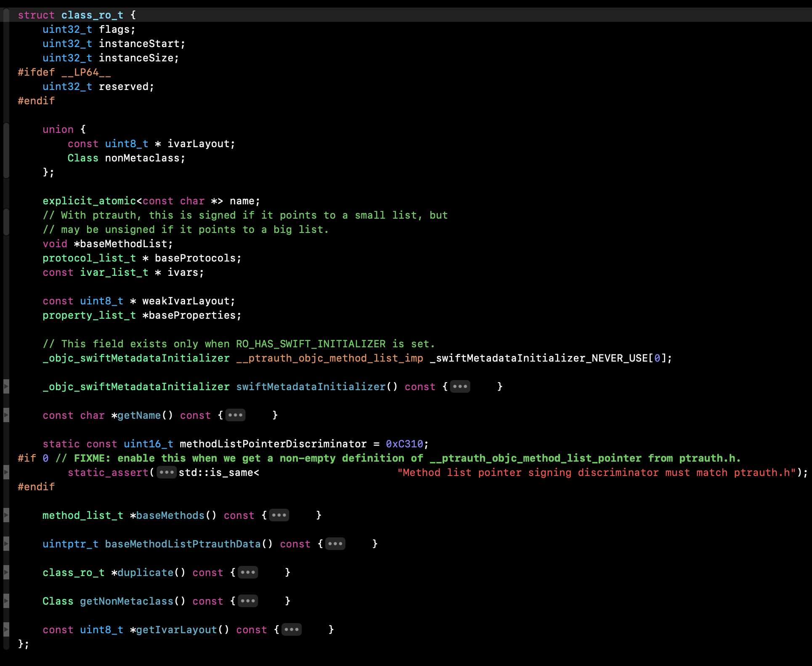This screenshot has height=666, width=812.
Task: Click fold ribbon beside the union block
Action: [x=6, y=151]
